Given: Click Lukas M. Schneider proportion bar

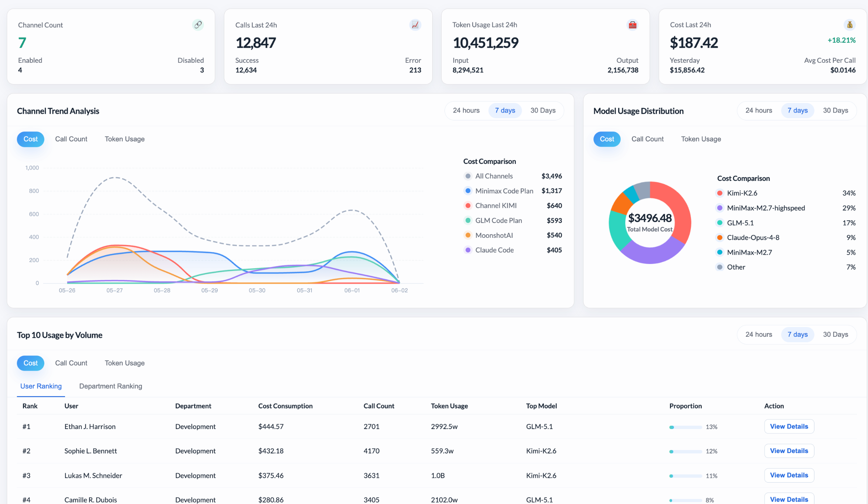Looking at the screenshot, I should click(x=685, y=476).
